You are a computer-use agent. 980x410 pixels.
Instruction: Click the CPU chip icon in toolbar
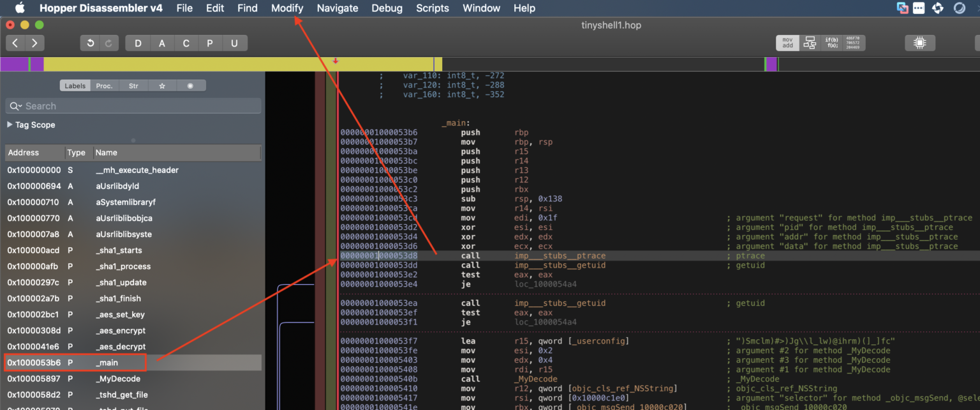[919, 43]
